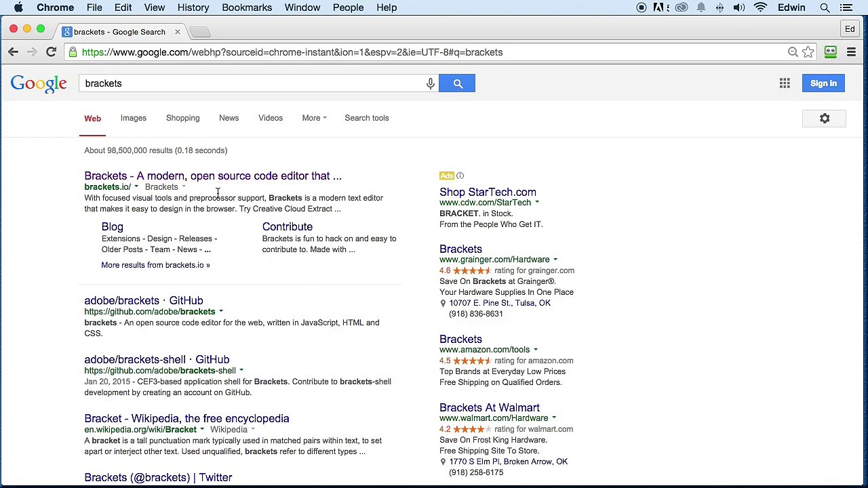Open Brackets (@brackets) Twitter result
Screen dimensions: 868x488
tap(158, 478)
